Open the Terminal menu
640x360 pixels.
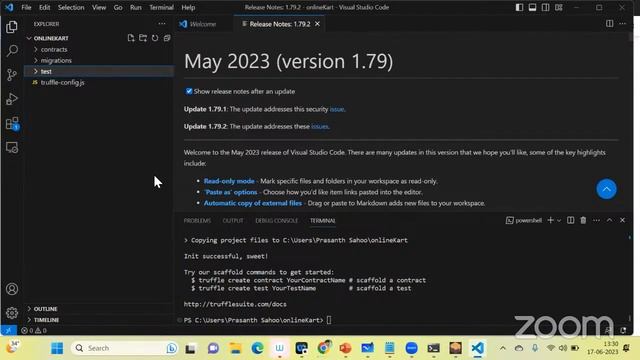(x=161, y=7)
